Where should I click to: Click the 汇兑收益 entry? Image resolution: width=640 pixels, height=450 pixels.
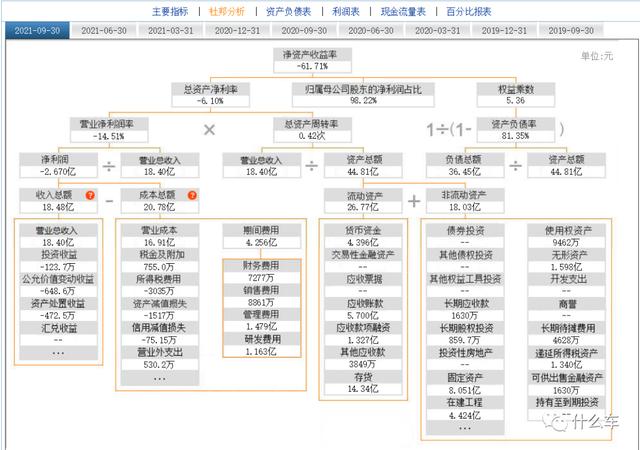coord(58,334)
